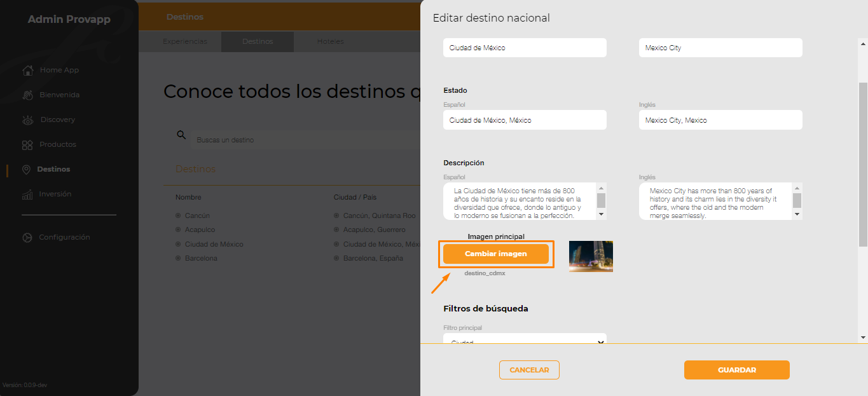This screenshot has height=396, width=868.
Task: Click the Ciudad / País column header
Action: coord(355,197)
